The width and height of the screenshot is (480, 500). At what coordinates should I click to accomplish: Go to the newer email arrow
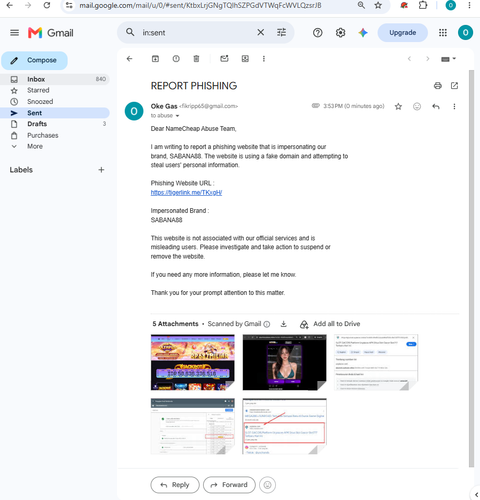click(409, 59)
